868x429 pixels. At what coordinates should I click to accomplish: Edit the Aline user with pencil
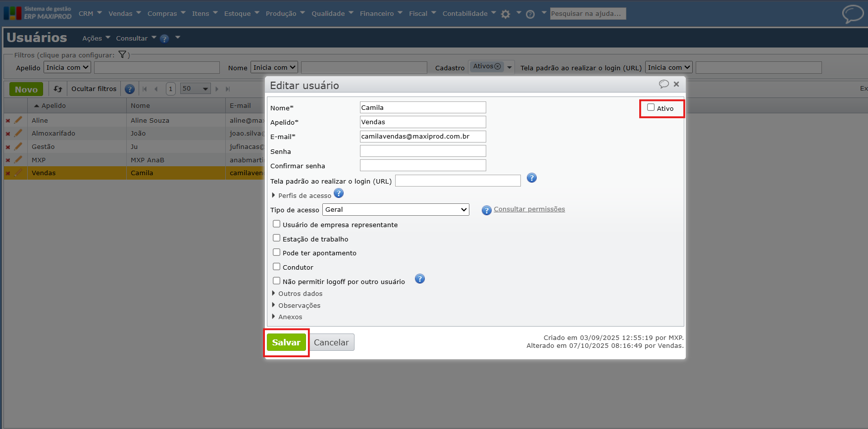pyautogui.click(x=18, y=120)
